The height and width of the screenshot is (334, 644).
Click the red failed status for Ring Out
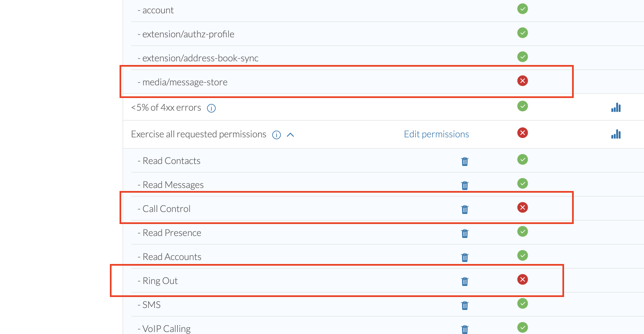[522, 279]
